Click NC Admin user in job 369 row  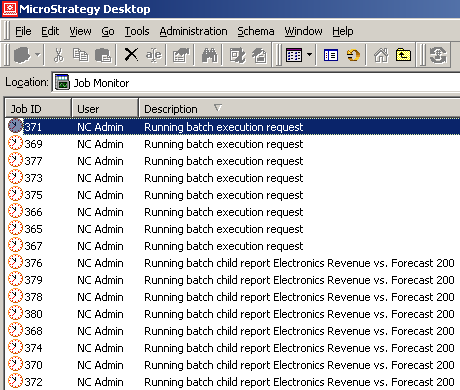tap(100, 144)
